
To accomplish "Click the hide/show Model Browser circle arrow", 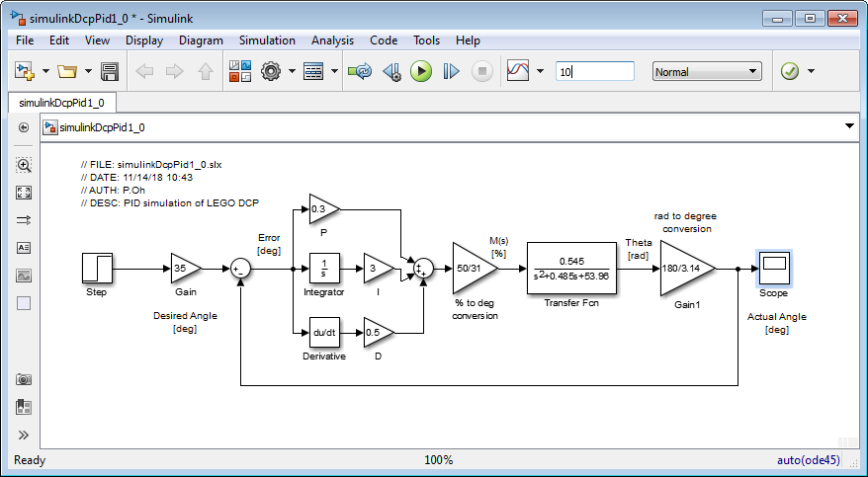I will coord(24,127).
